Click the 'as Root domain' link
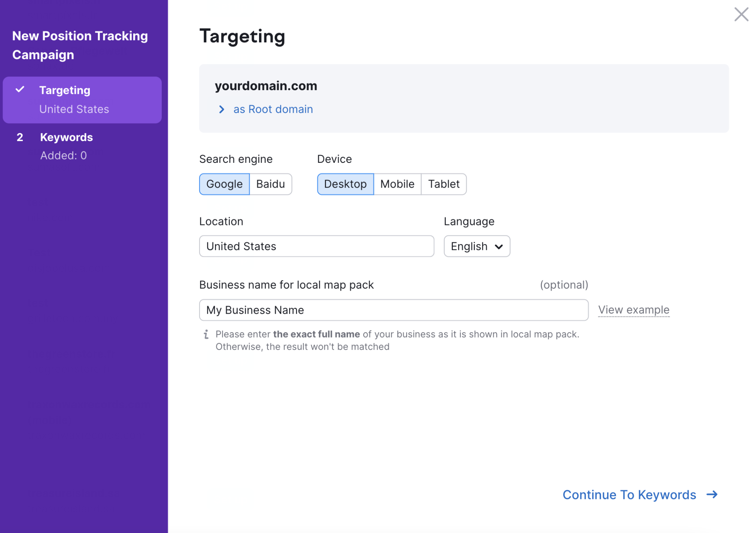756x533 pixels. pos(273,109)
